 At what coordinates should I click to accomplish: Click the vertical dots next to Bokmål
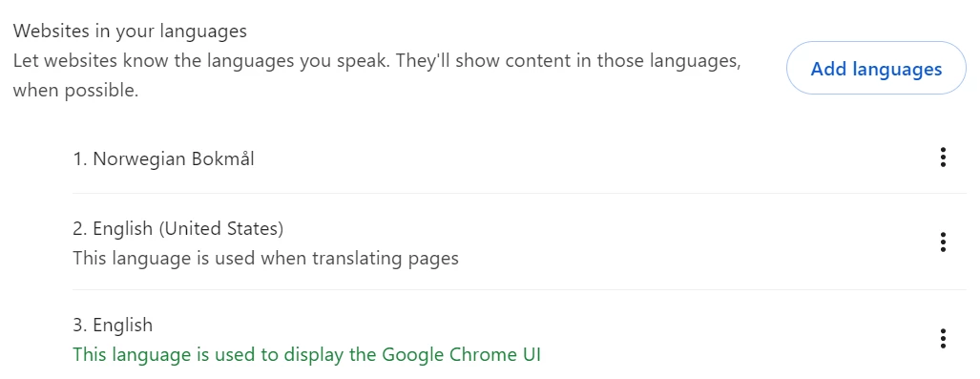tap(943, 158)
